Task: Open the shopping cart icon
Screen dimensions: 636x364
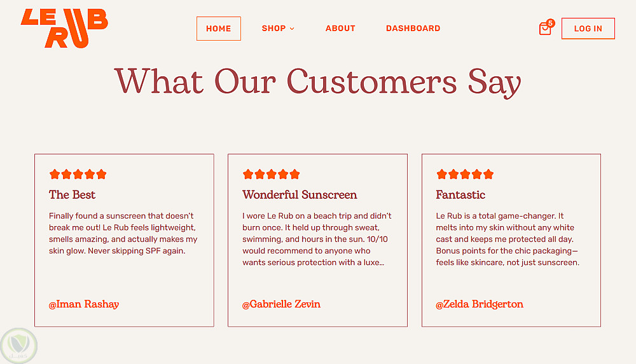Action: (544, 29)
